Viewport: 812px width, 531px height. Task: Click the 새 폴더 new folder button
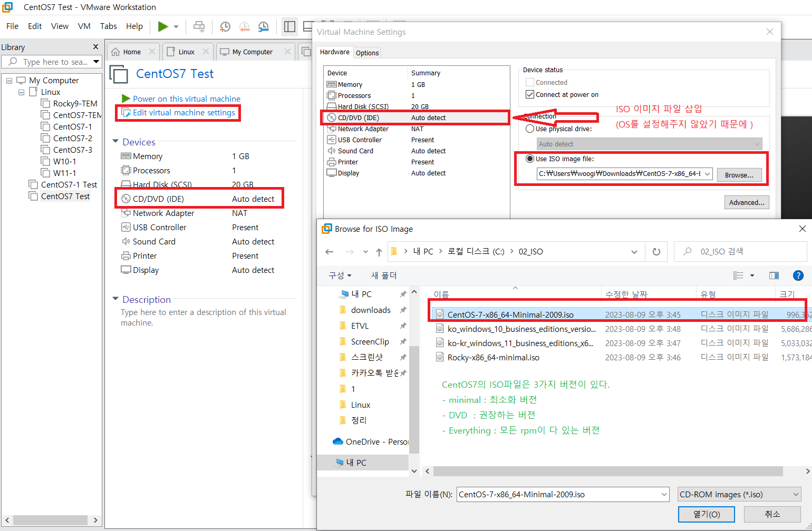[x=384, y=276]
